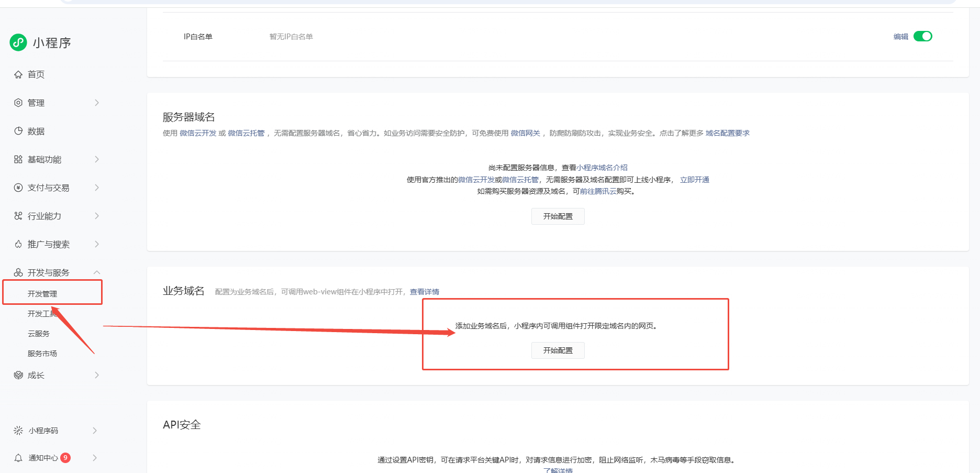
Task: Select the 成长 icon in sidebar
Action: (18, 375)
